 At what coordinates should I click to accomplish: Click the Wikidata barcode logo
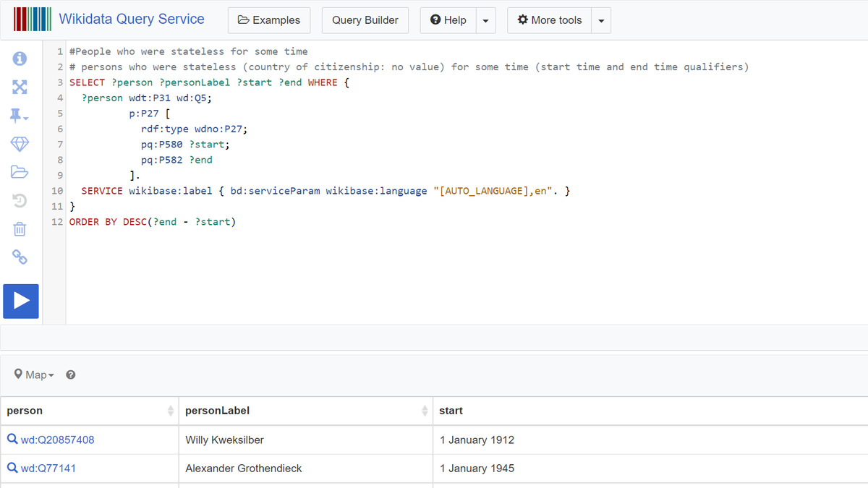click(x=33, y=20)
